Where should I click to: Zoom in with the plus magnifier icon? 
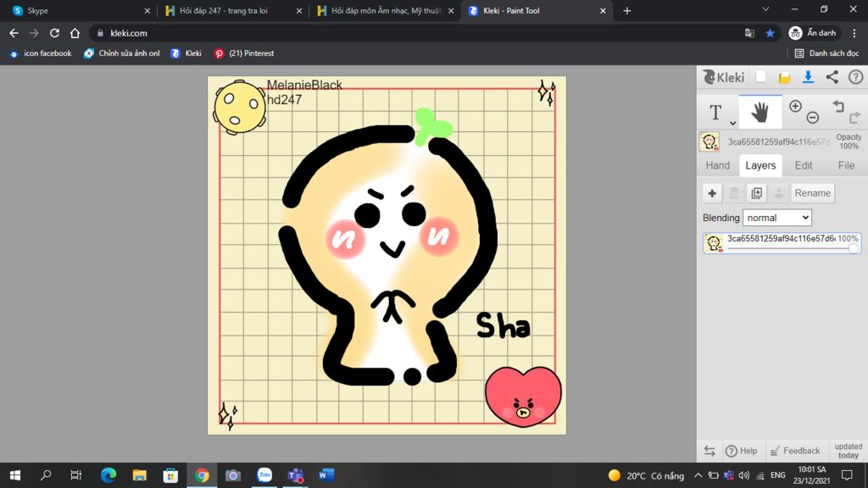point(795,106)
